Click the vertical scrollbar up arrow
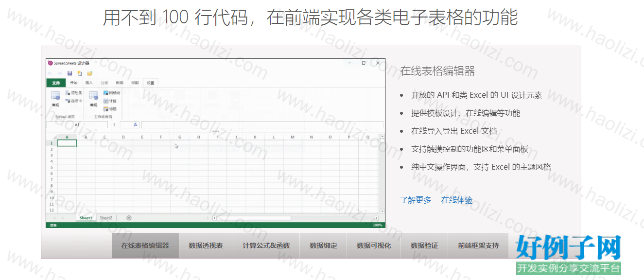Image resolution: width=644 pixels, height=280 pixels. coord(382,137)
